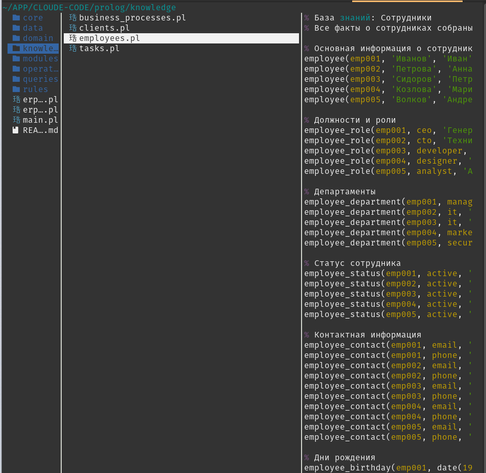Viewport: 486px width, 473px height.
Task: Select the highlighted employees.pl entry
Action: pyautogui.click(x=181, y=38)
